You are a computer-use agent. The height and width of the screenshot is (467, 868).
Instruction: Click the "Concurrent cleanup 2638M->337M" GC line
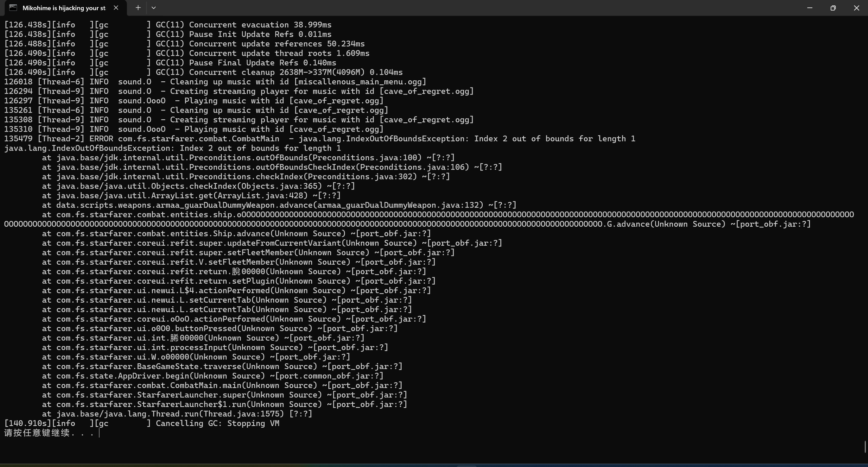coord(278,72)
